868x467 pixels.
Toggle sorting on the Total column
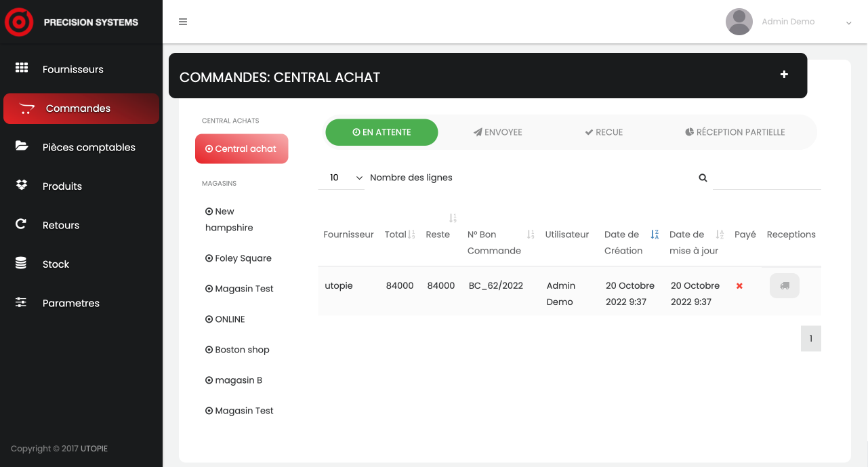pos(411,235)
